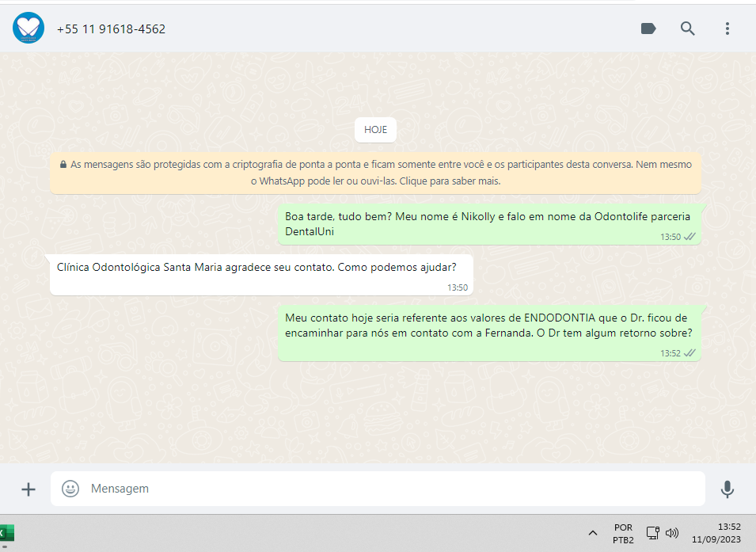
Task: Open the taskbar clock 13:52 11/09/2023
Action: click(716, 533)
